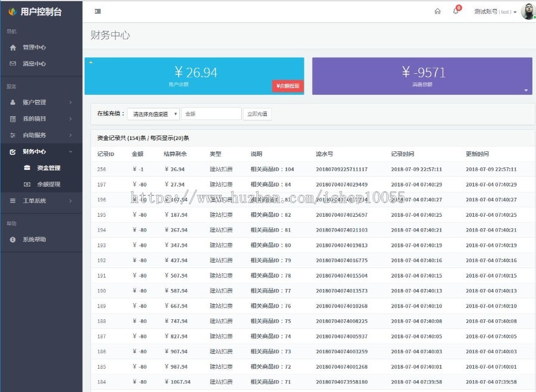The width and height of the screenshot is (536, 392).
Task: Focus the 金额 amount input field
Action: [211, 114]
